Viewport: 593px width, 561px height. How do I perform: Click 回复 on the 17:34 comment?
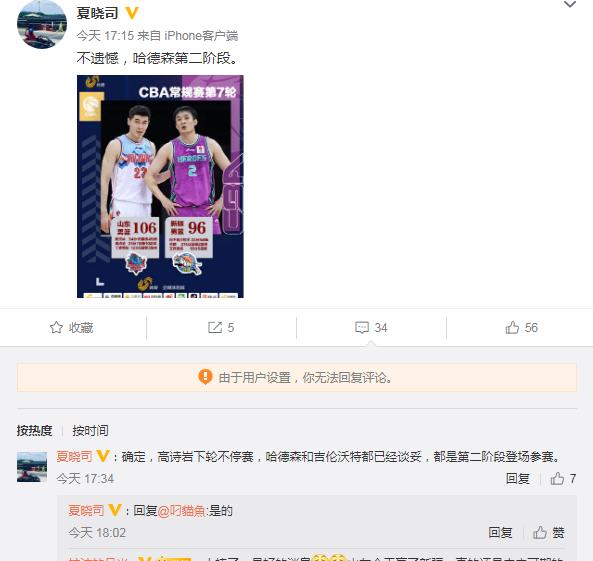pyautogui.click(x=517, y=479)
